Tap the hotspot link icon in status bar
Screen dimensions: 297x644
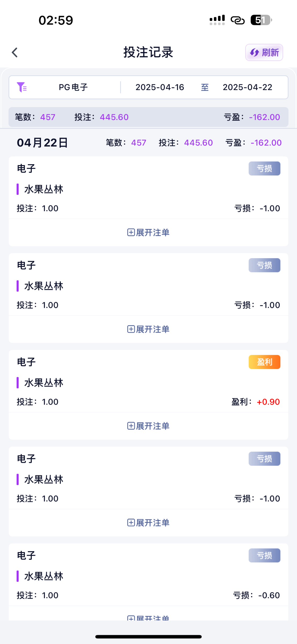(x=237, y=20)
